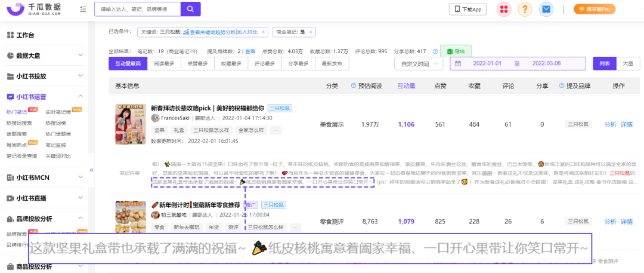The image size is (644, 273).
Task: Switch to 列表 view
Action: click(x=605, y=63)
